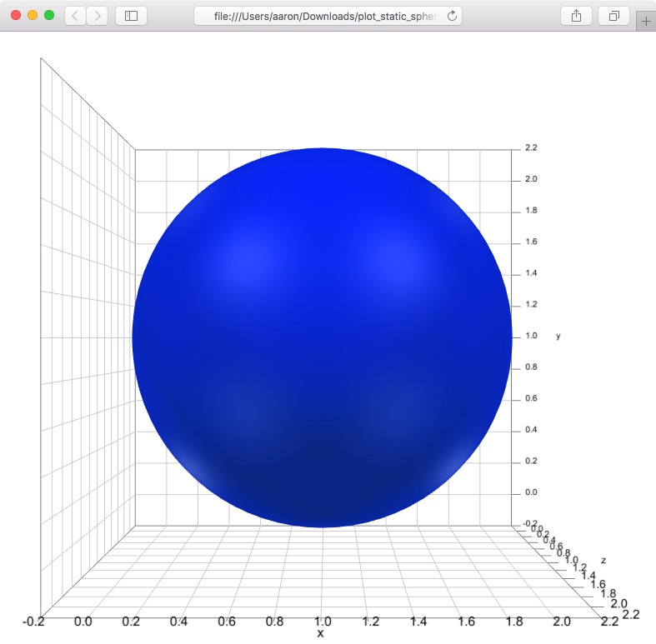The width and height of the screenshot is (656, 644).
Task: Go forward with the Safari forward arrow
Action: (x=98, y=16)
